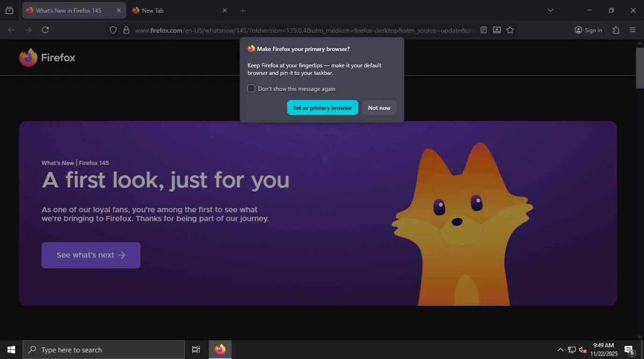Click the "What's New | Firefox 145" label
This screenshot has width=644, height=359.
[x=75, y=163]
